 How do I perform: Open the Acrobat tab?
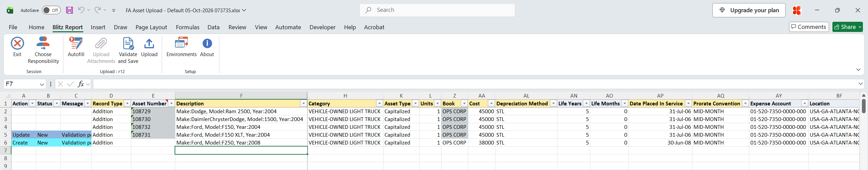tap(374, 27)
